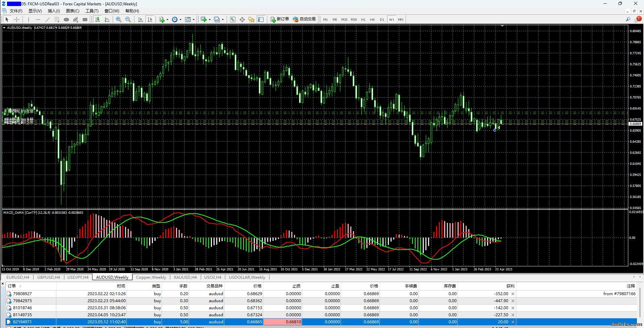Switch timeframe to D1

[382, 19]
